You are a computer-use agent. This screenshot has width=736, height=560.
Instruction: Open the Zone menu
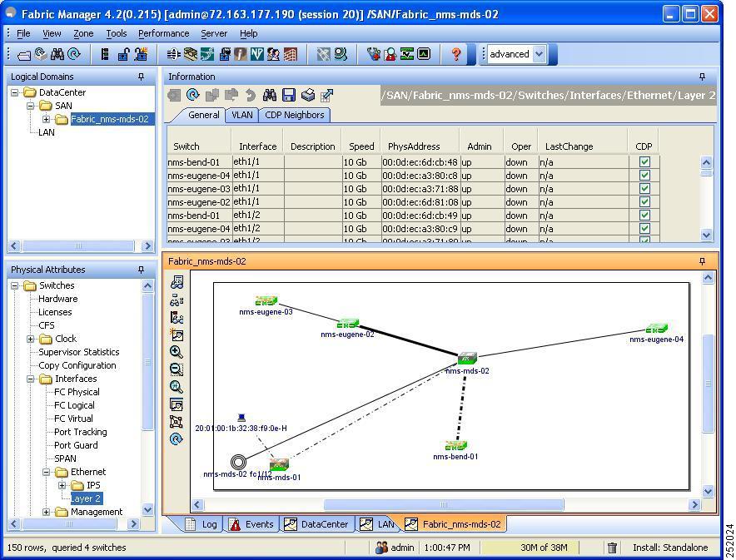click(x=83, y=33)
